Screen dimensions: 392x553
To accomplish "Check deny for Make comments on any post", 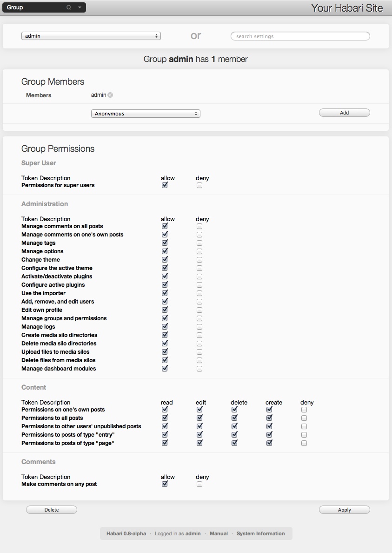I will [199, 484].
